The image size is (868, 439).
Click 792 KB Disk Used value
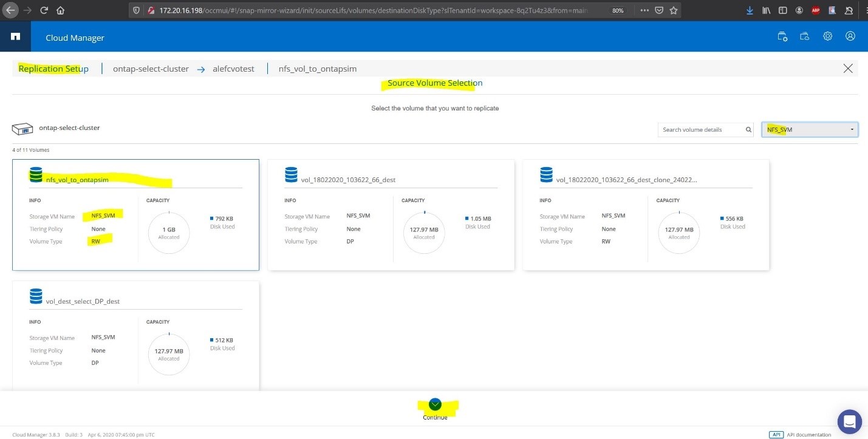click(x=225, y=219)
